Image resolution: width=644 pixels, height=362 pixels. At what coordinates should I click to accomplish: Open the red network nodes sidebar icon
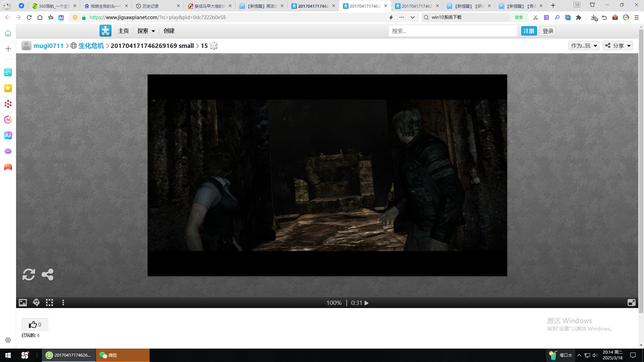tap(8, 104)
